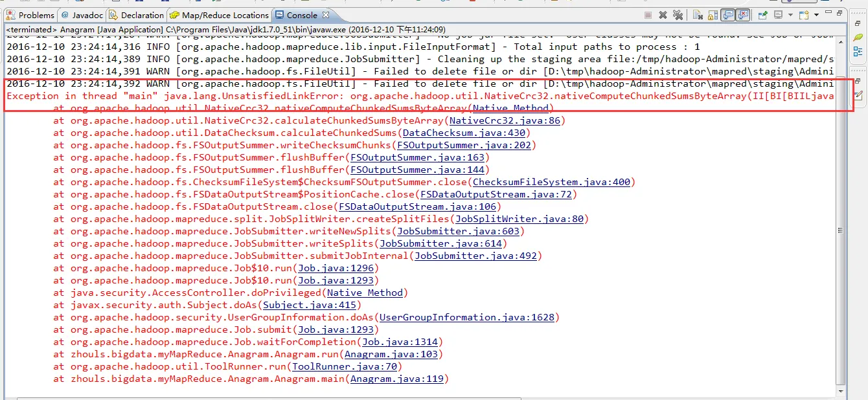Viewport: 868px width, 400px height.
Task: Toggle show console on standard error change
Action: (x=742, y=15)
